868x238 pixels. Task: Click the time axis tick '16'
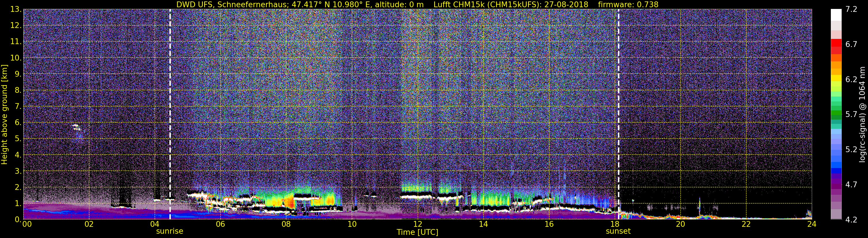tap(549, 224)
